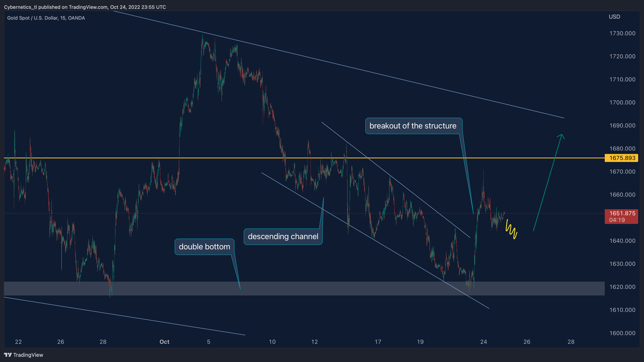Select the green upward projection arrow
Image resolution: width=644 pixels, height=362 pixels.
click(x=549, y=182)
